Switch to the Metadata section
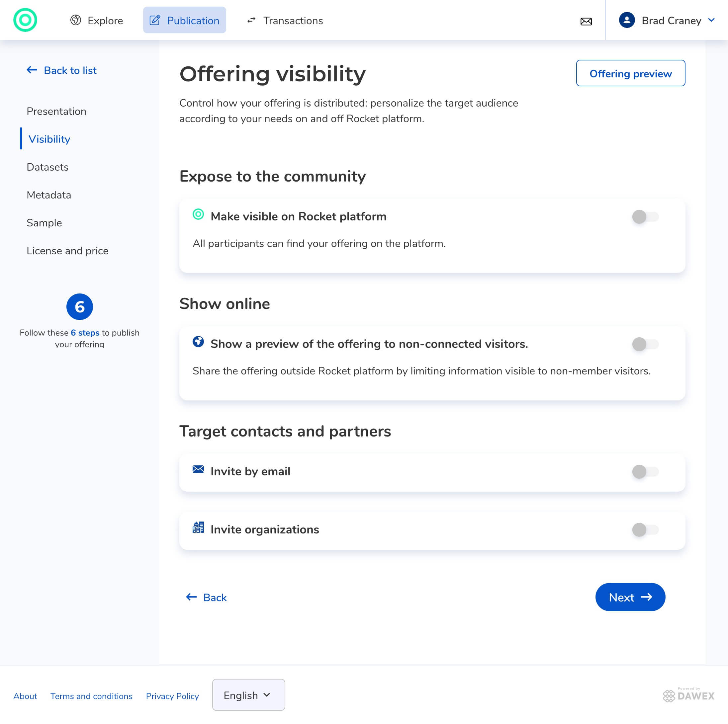Screen dimensions: 728x724 point(48,195)
